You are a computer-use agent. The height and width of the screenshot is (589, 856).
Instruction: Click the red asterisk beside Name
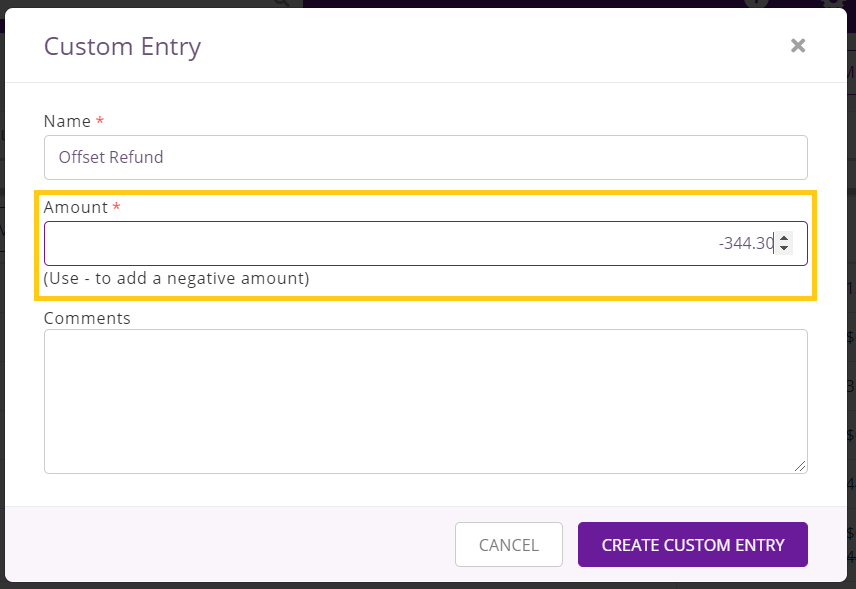[x=100, y=120]
